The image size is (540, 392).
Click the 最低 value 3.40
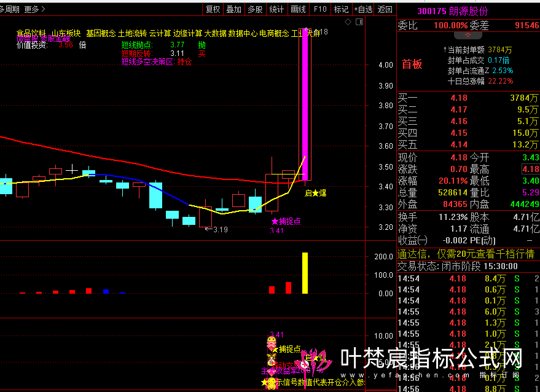(531, 181)
